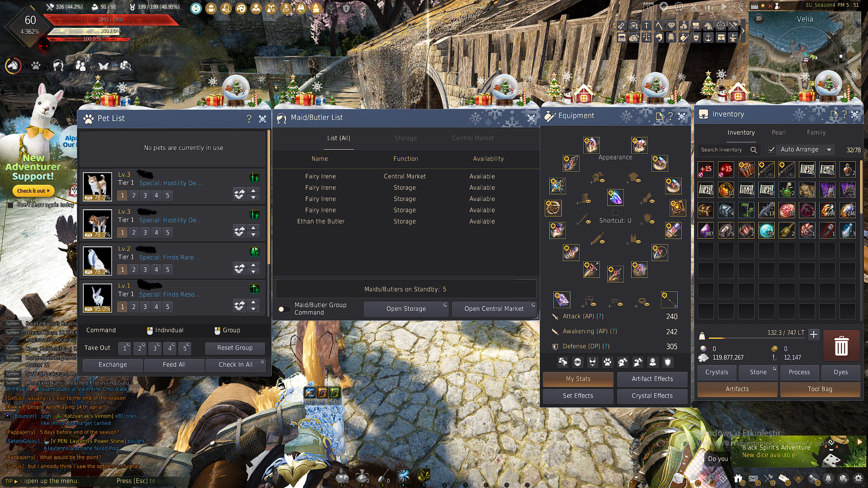Switch to the Storage tab in Maid/Butler List
Screen dimensions: 868x488
click(x=406, y=138)
